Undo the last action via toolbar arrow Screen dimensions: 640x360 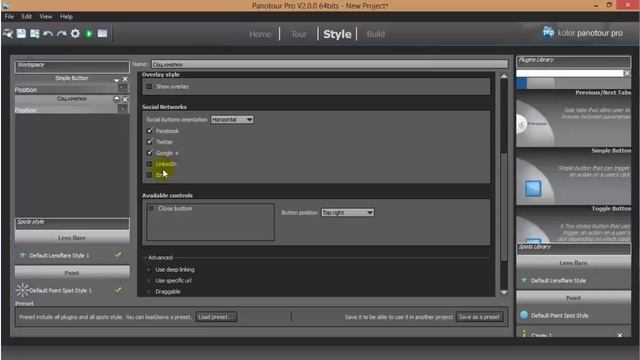tap(48, 33)
